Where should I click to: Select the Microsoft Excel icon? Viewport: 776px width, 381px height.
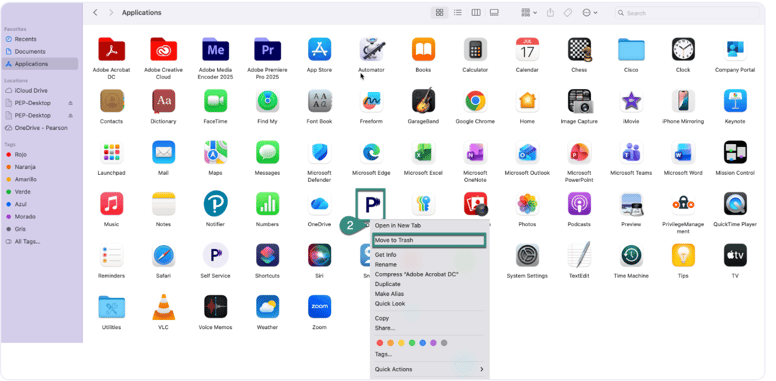click(423, 152)
